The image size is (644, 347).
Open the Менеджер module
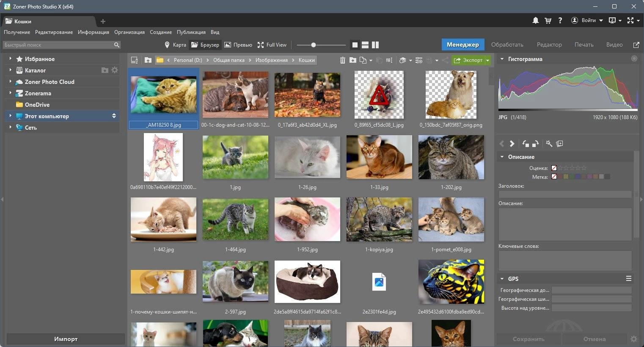coord(462,44)
